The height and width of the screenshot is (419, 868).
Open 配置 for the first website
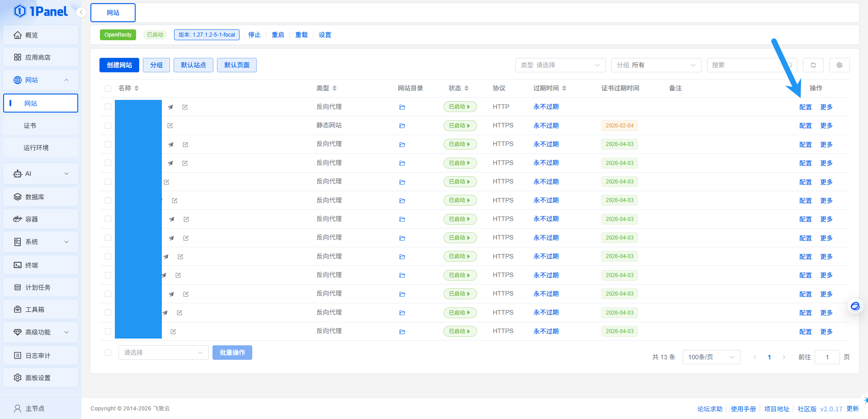click(805, 107)
